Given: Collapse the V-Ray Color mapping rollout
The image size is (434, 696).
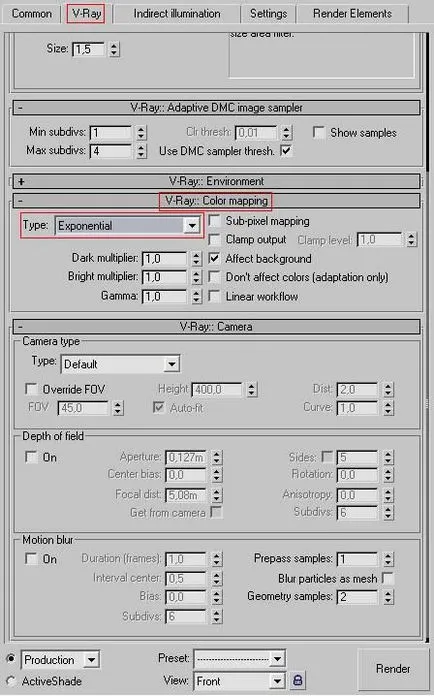Looking at the screenshot, I should (217, 201).
